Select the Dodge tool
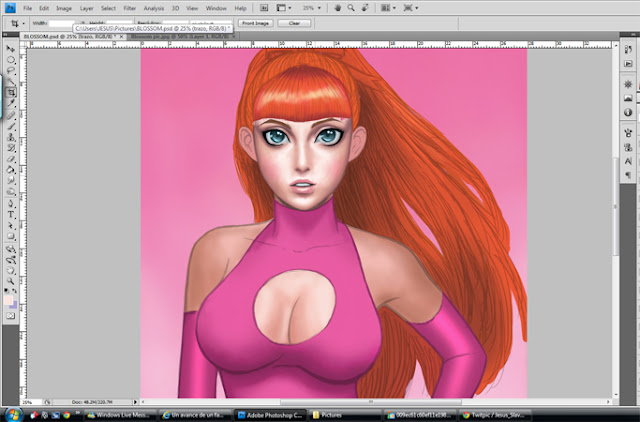This screenshot has height=422, width=640. coord(11,191)
